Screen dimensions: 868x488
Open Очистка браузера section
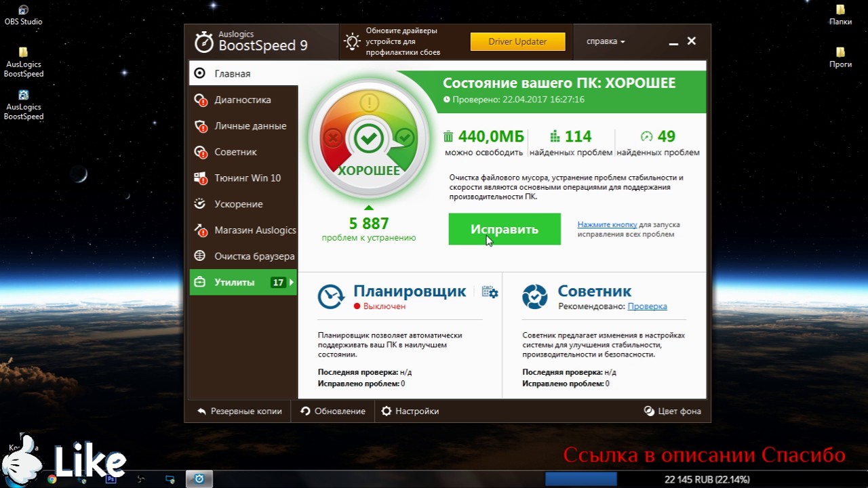pyautogui.click(x=243, y=256)
